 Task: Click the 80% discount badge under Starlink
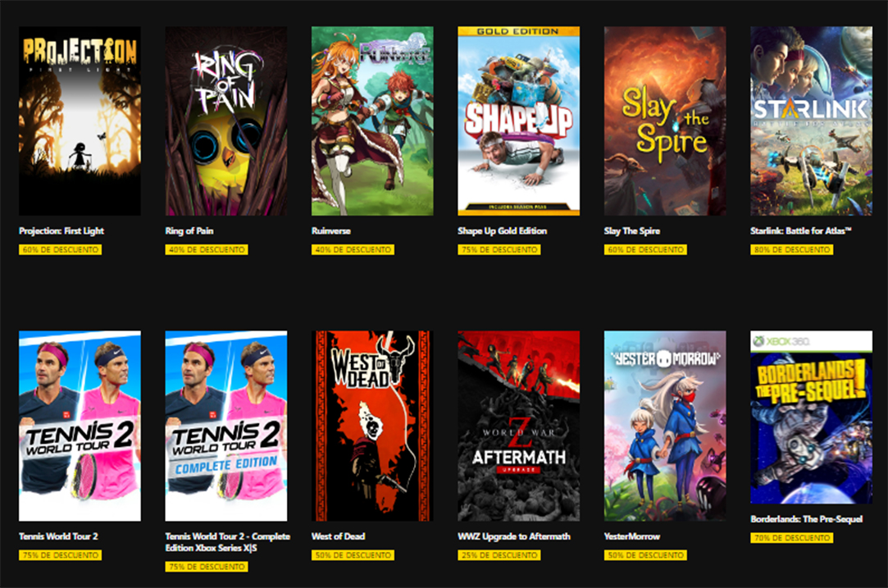click(x=792, y=250)
